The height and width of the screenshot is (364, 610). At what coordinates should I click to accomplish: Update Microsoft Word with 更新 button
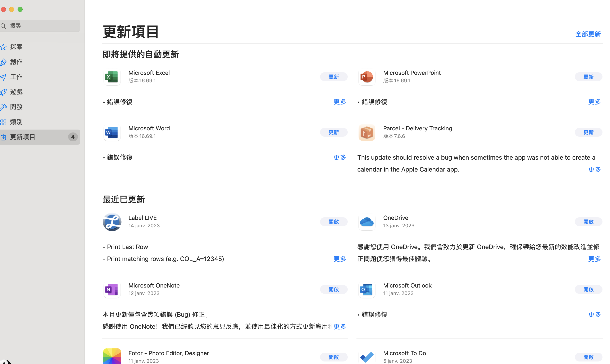coord(333,132)
